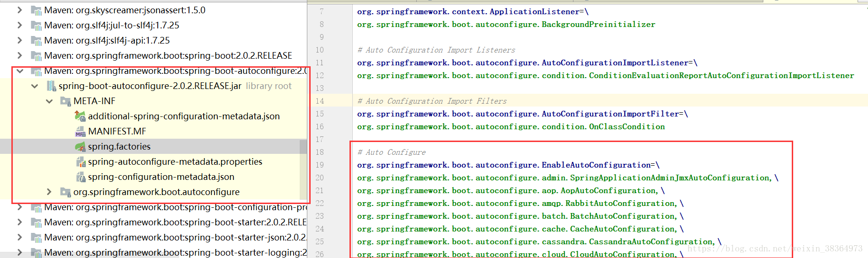This screenshot has width=868, height=258.
Task: Collapse the META-INF folder
Action: [49, 101]
